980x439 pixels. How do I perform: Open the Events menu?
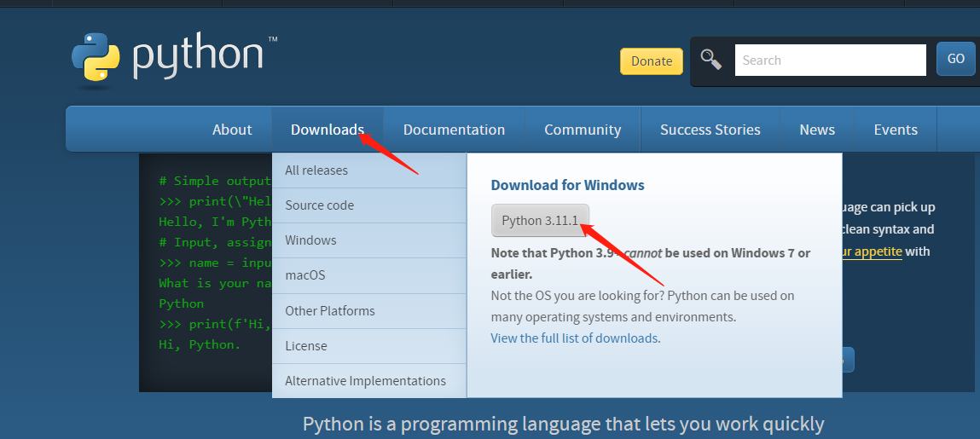[896, 130]
